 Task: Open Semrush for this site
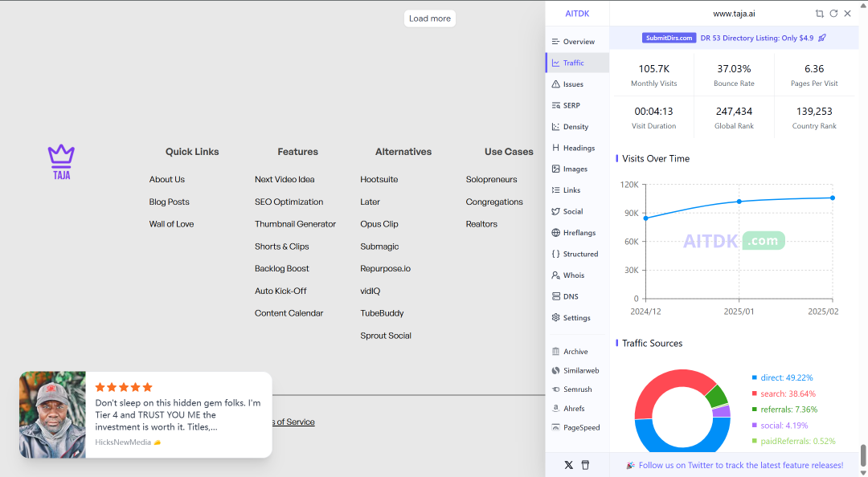tap(577, 389)
